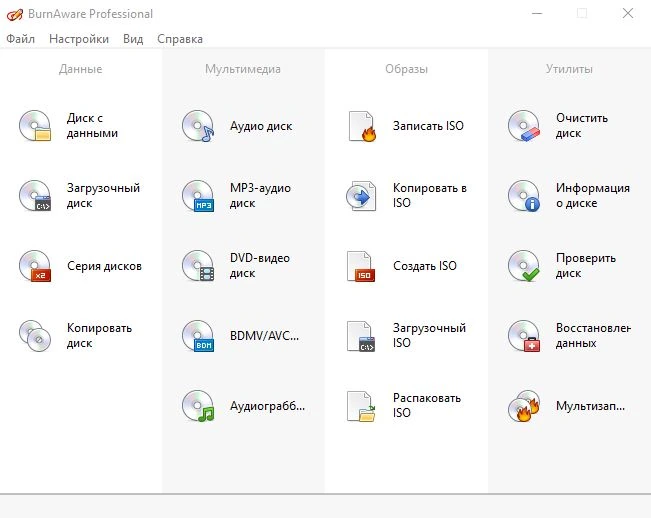Click the Информация о диске label
Screen dimensions: 651x518
[593, 195]
